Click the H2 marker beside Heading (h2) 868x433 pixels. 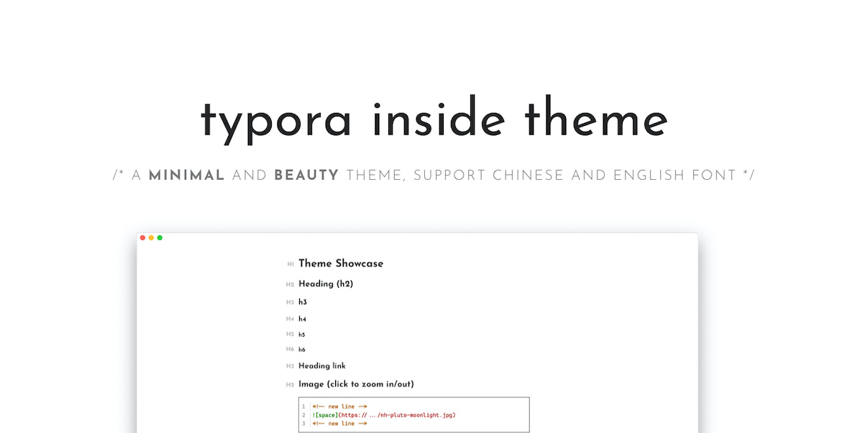coord(291,285)
